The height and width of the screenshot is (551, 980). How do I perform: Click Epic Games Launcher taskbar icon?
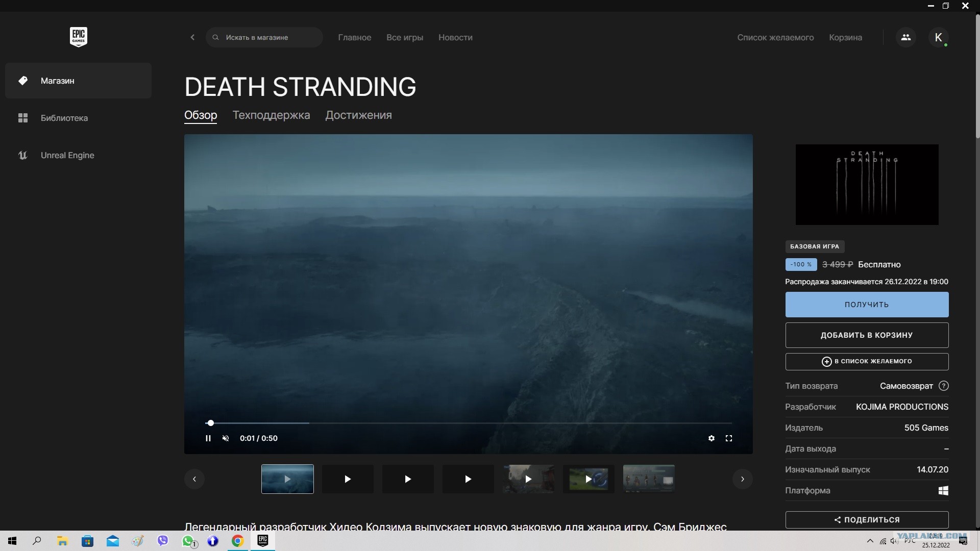(x=263, y=541)
